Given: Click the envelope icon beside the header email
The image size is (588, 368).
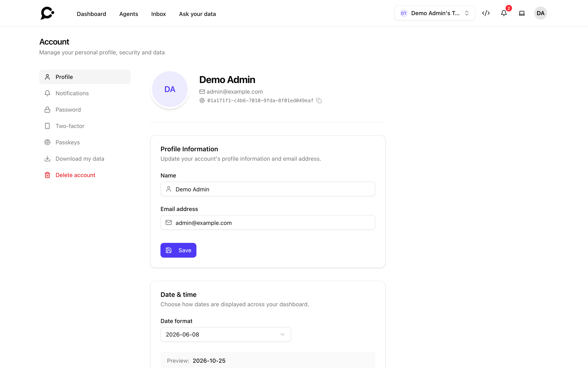Looking at the screenshot, I should (x=202, y=92).
